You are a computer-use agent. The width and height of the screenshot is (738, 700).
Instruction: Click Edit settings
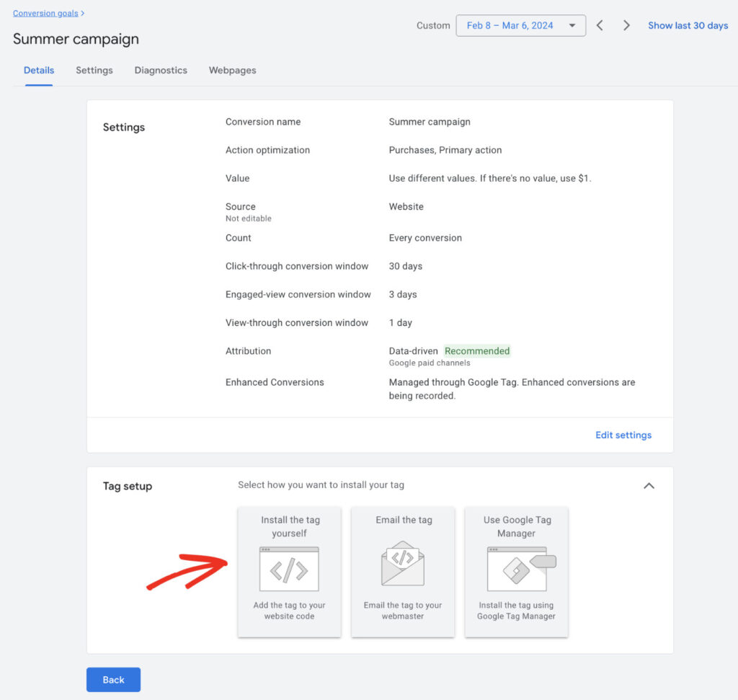coord(623,435)
